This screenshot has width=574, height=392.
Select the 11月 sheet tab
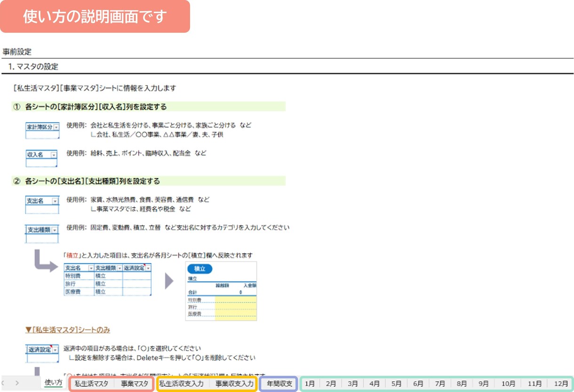[534, 384]
